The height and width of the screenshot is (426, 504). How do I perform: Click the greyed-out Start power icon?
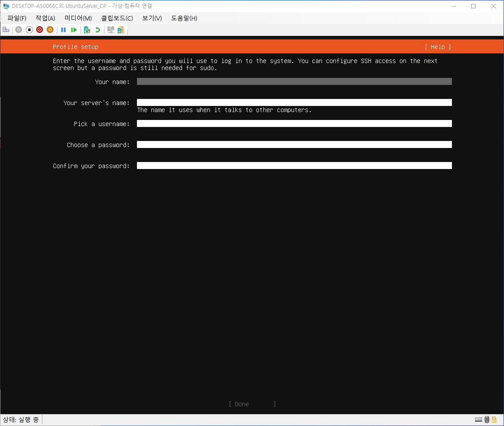point(19,30)
